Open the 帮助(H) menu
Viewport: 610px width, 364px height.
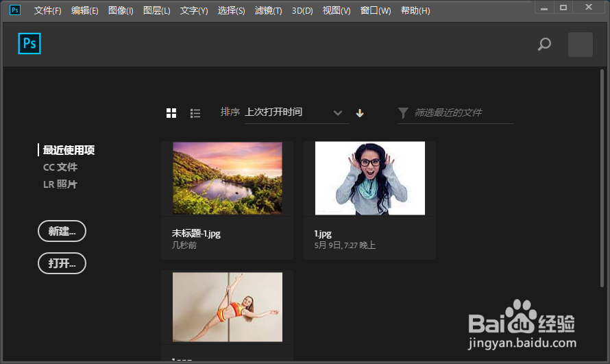[415, 10]
